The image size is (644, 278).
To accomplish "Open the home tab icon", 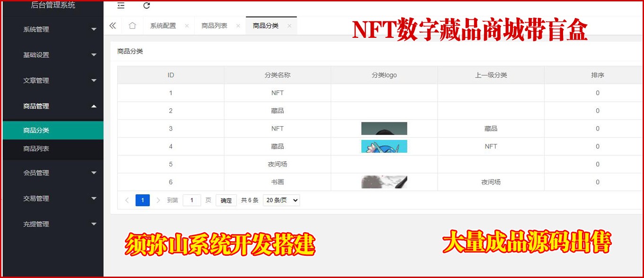I will 132,26.
